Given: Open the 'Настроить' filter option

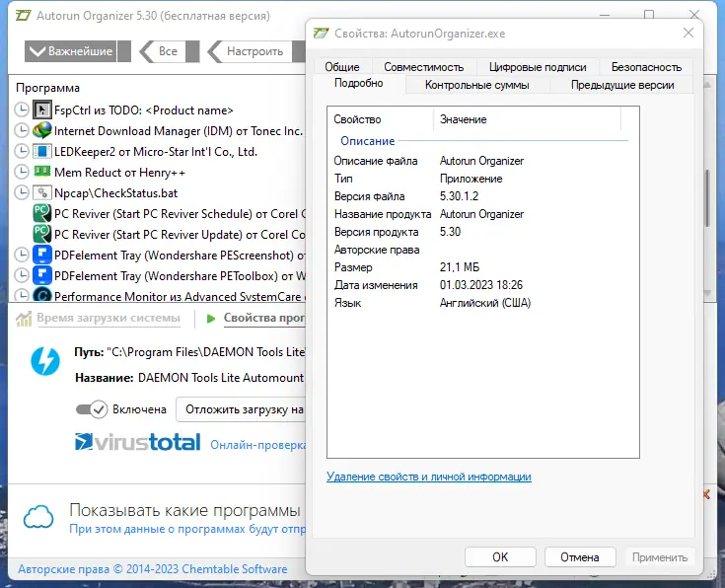Looking at the screenshot, I should coord(254,51).
